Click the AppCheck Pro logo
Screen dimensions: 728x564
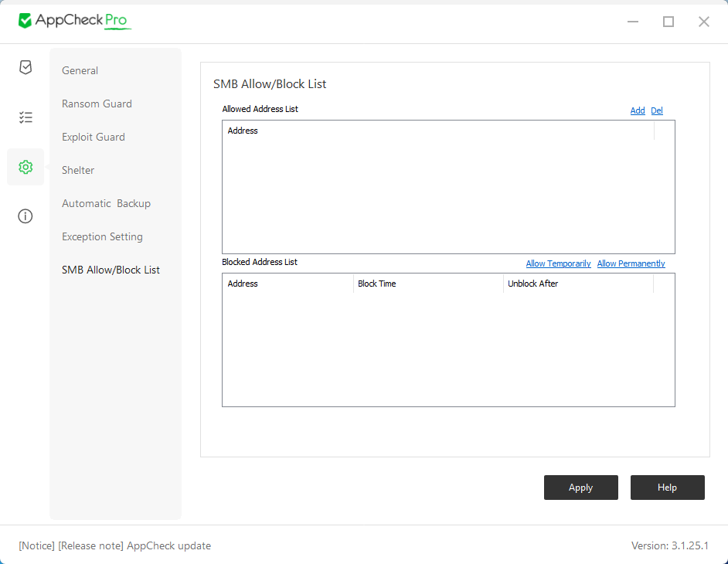pos(74,20)
